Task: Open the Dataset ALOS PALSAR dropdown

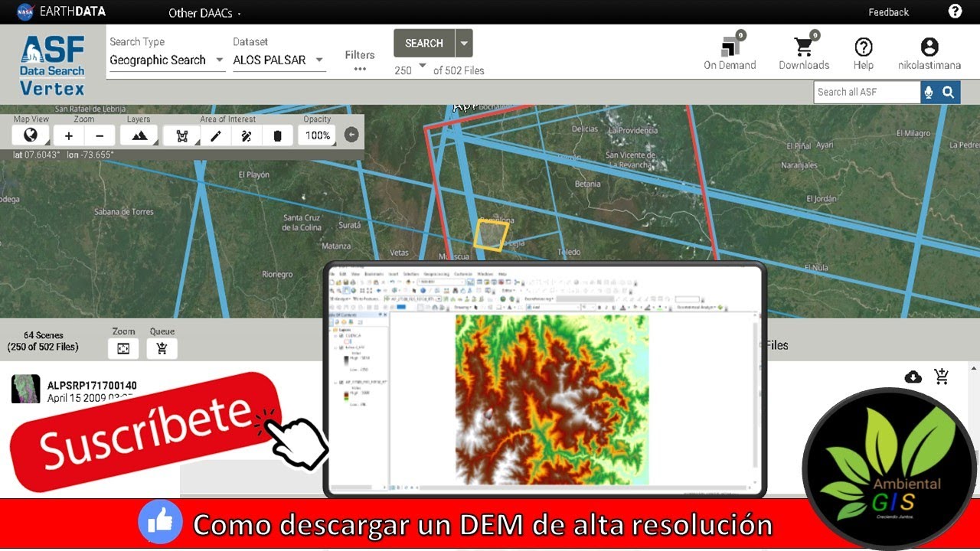Action: (x=279, y=60)
